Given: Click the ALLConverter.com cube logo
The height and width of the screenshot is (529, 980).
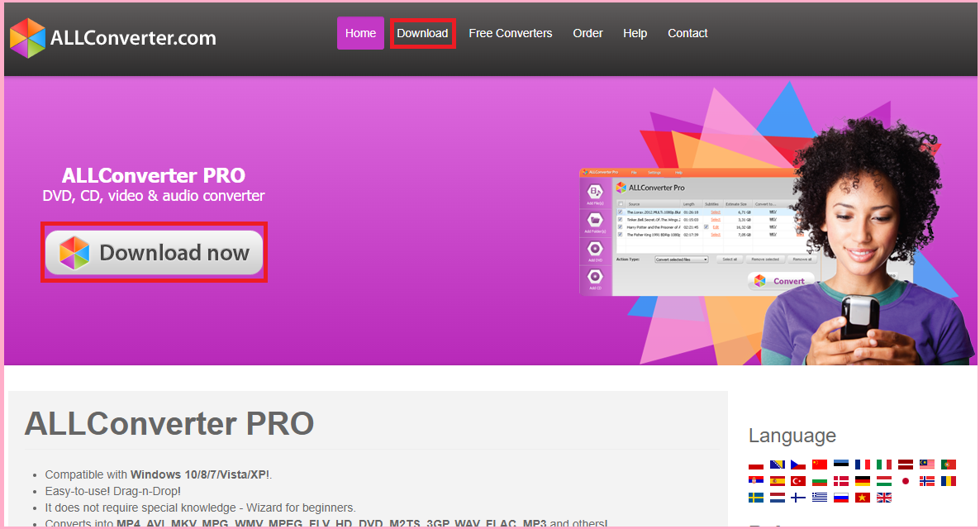Looking at the screenshot, I should click(x=27, y=38).
